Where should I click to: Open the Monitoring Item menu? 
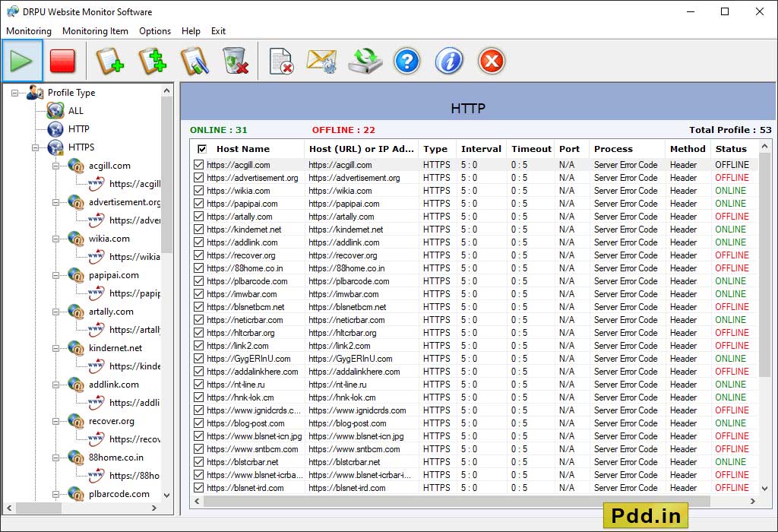[95, 30]
